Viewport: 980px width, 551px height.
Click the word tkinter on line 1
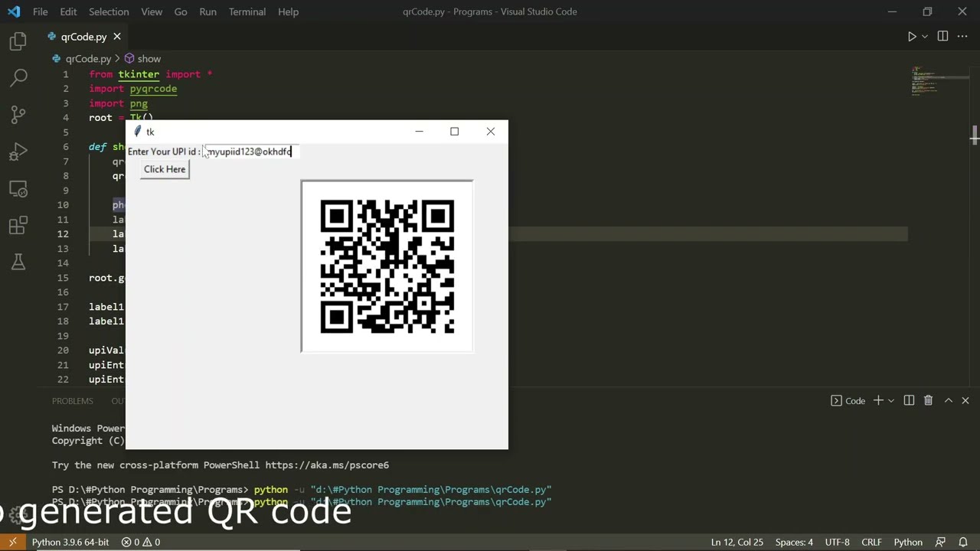coord(139,74)
